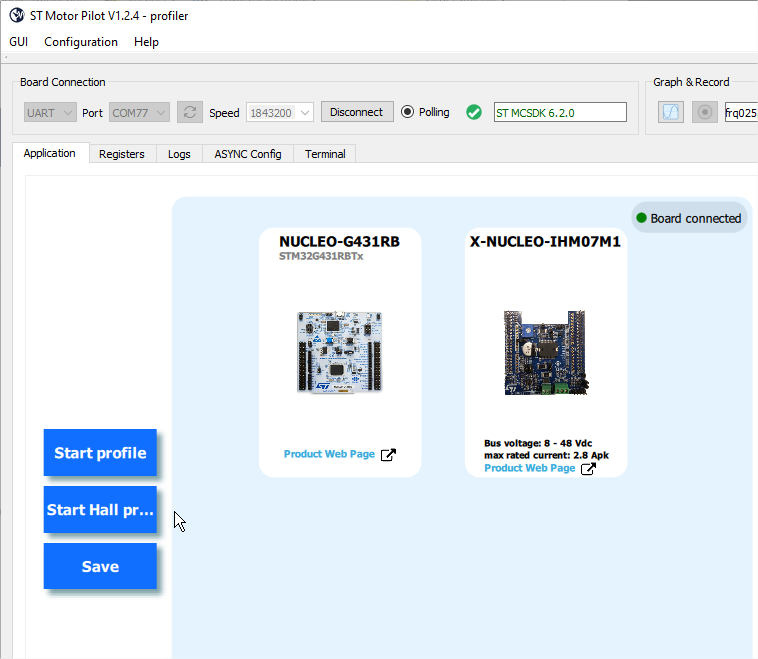
Task: Click the Speed label
Action: click(x=224, y=113)
